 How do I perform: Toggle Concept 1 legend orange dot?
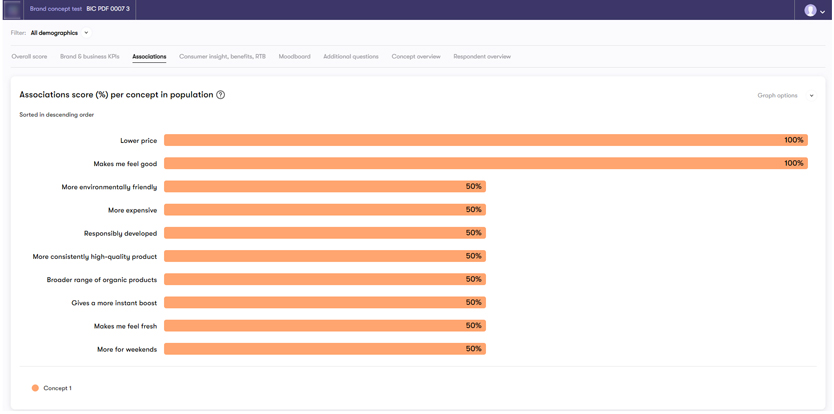tap(35, 388)
